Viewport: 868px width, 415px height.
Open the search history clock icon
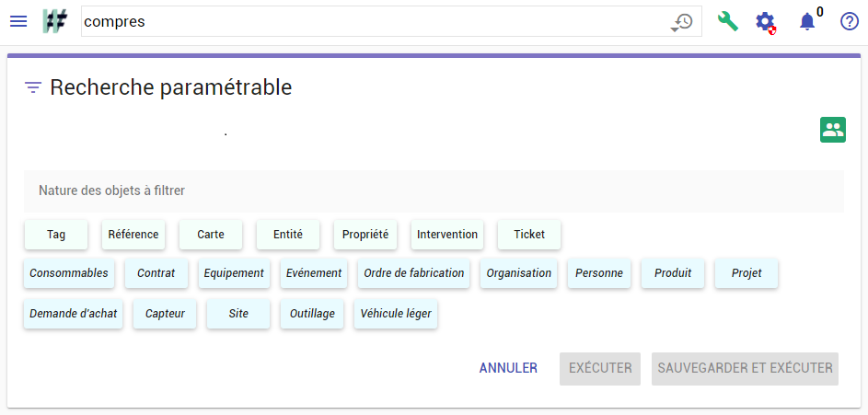click(682, 21)
